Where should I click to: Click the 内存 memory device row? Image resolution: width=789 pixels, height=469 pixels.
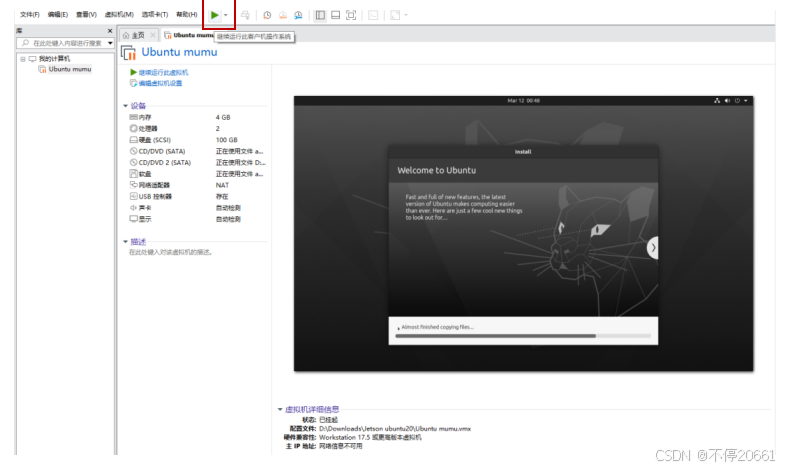click(x=197, y=117)
